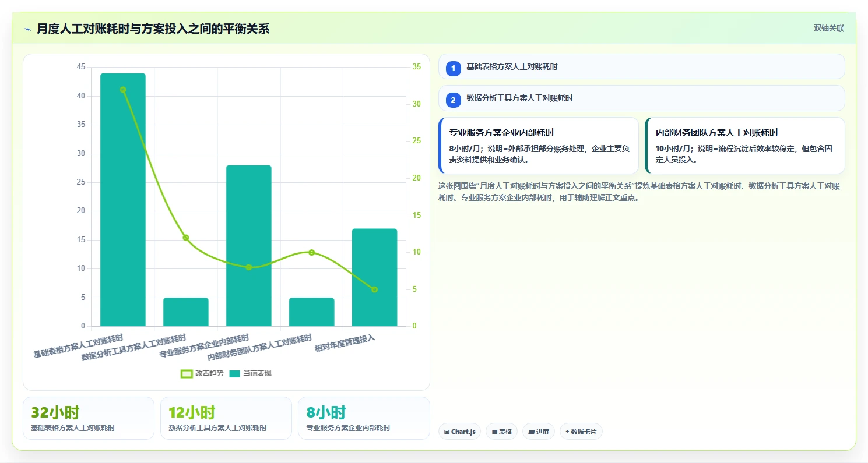The image size is (868, 463).
Task: Click the 12小时 stat card
Action: (x=226, y=418)
